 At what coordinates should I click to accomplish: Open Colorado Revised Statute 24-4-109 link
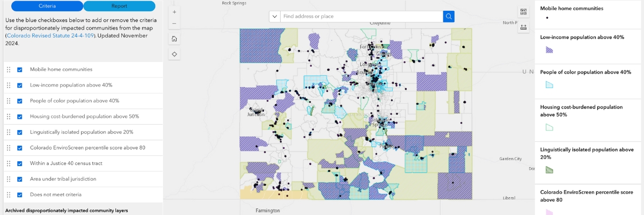pos(50,35)
